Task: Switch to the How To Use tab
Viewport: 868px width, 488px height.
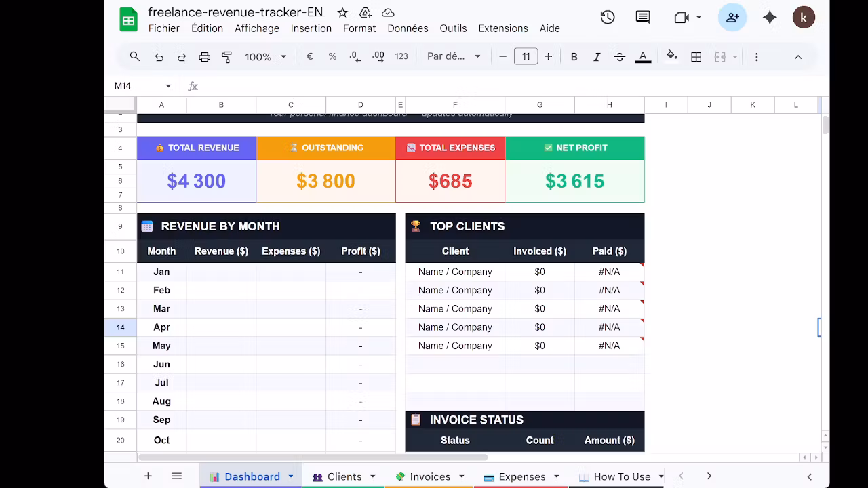Action: tap(615, 477)
